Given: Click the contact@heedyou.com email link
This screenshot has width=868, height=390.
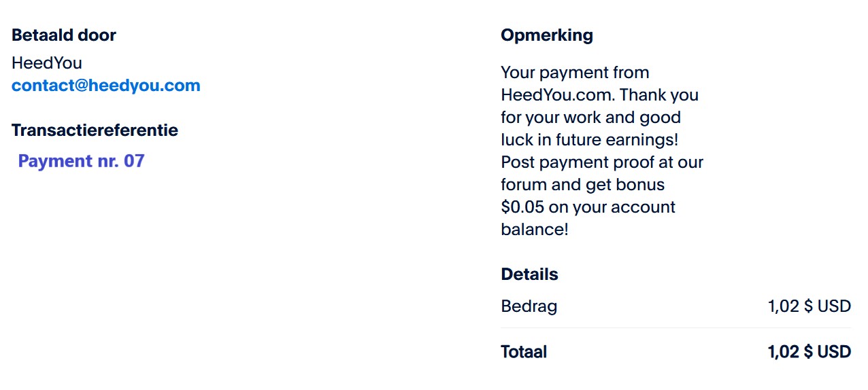Looking at the screenshot, I should (x=106, y=86).
